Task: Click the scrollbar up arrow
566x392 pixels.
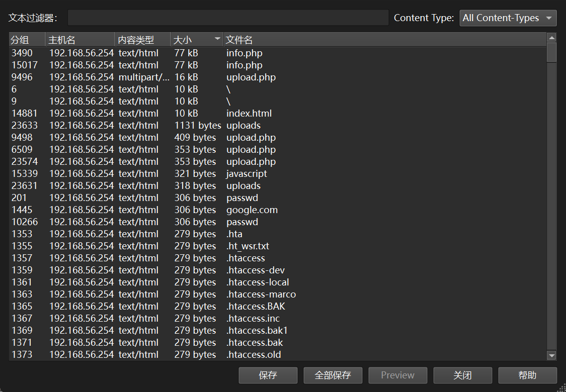Action: tap(551, 38)
